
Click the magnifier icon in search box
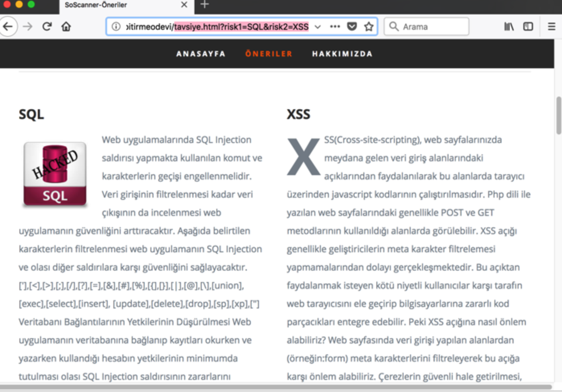(394, 27)
